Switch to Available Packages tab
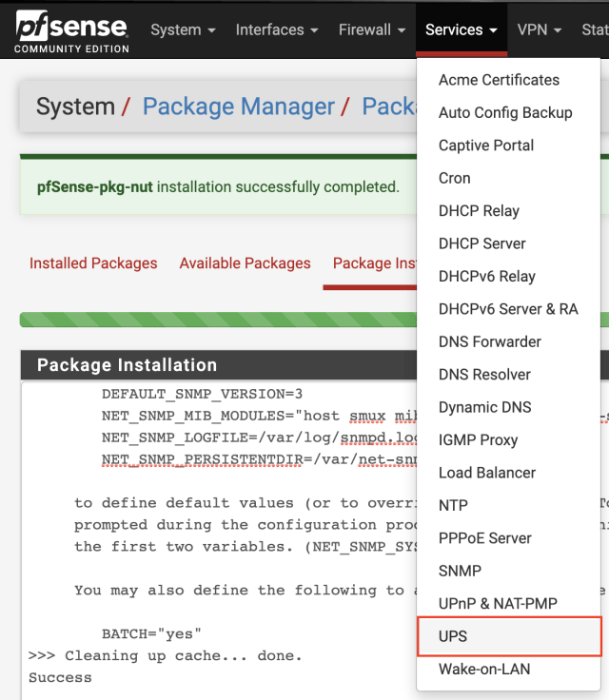 coord(245,263)
